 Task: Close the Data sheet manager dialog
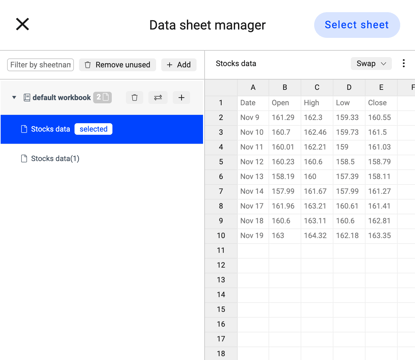22,24
